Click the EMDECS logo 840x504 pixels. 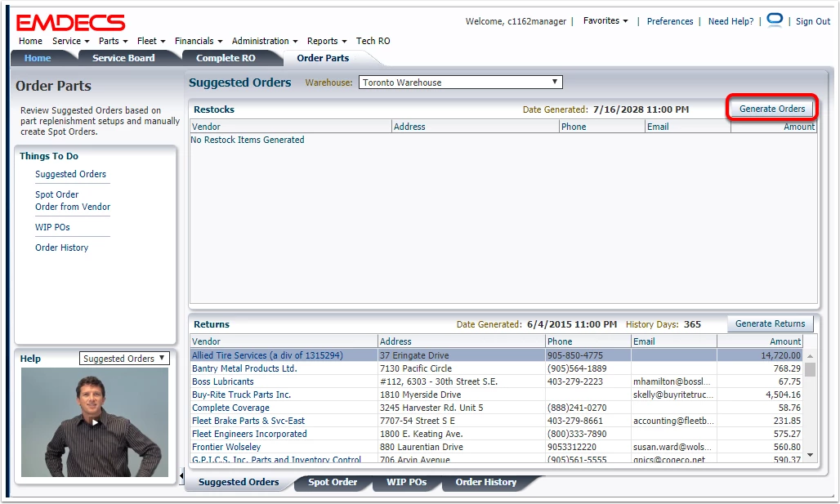click(71, 23)
